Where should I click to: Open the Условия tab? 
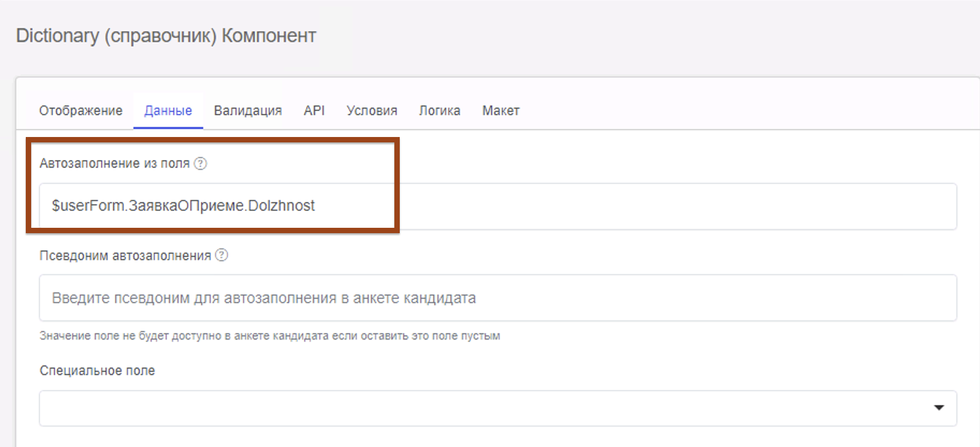[372, 111]
